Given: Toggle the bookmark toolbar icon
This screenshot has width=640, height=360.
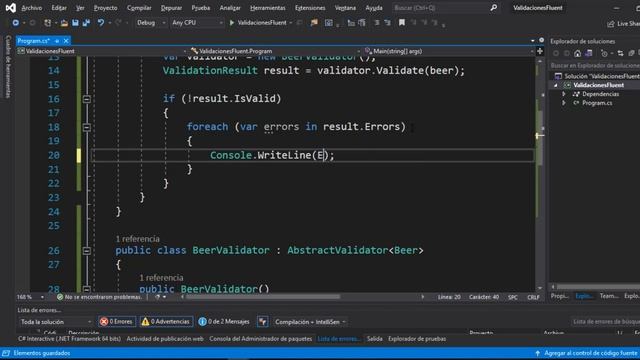Looking at the screenshot, I should [402, 23].
